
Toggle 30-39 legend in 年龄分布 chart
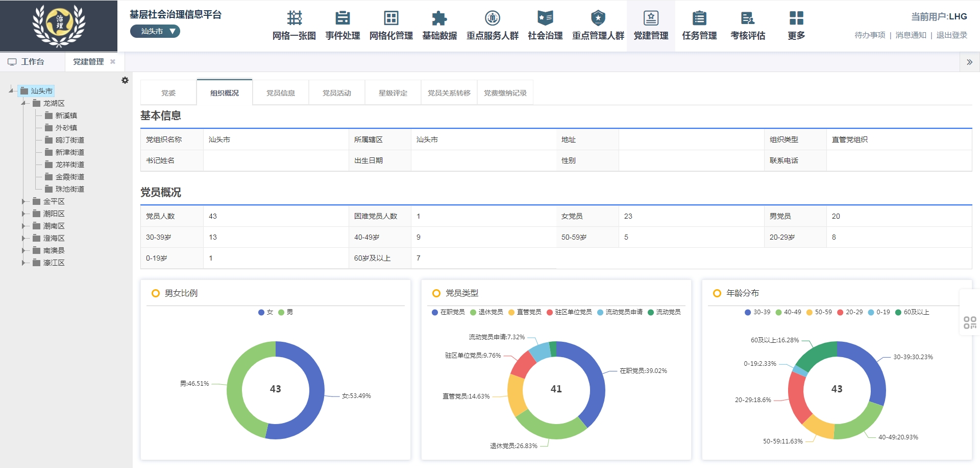pos(757,312)
